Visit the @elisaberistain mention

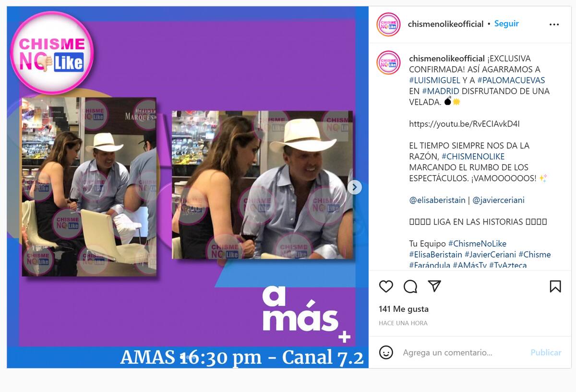[x=437, y=200]
